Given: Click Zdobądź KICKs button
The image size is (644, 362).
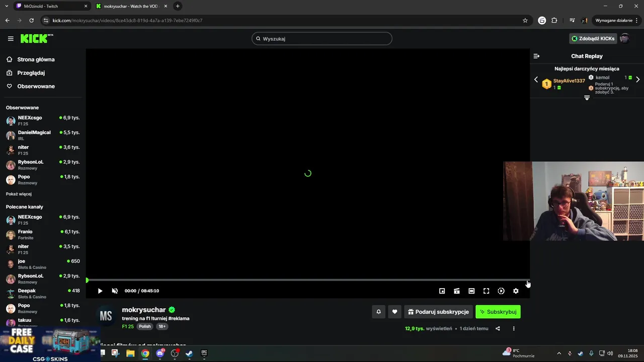Looking at the screenshot, I should (x=593, y=39).
